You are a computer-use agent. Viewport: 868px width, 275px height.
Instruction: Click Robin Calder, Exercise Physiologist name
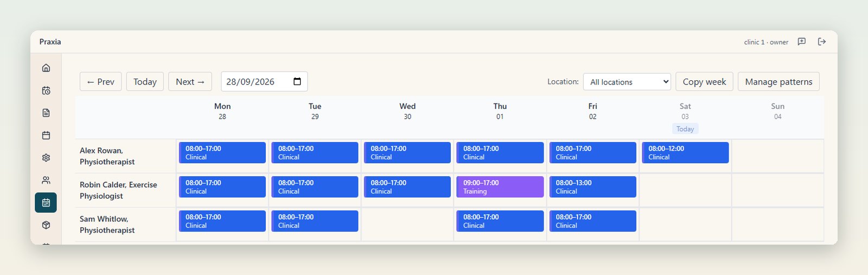118,190
